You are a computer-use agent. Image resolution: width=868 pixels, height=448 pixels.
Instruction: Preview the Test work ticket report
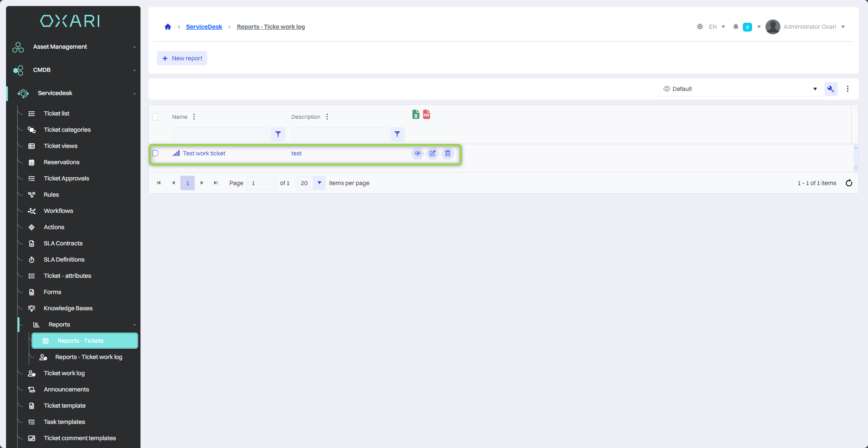(x=417, y=154)
